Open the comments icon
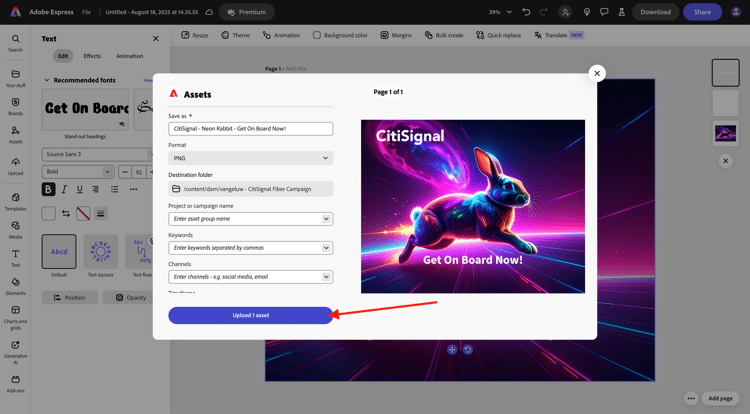The width and height of the screenshot is (750, 414). pyautogui.click(x=604, y=12)
